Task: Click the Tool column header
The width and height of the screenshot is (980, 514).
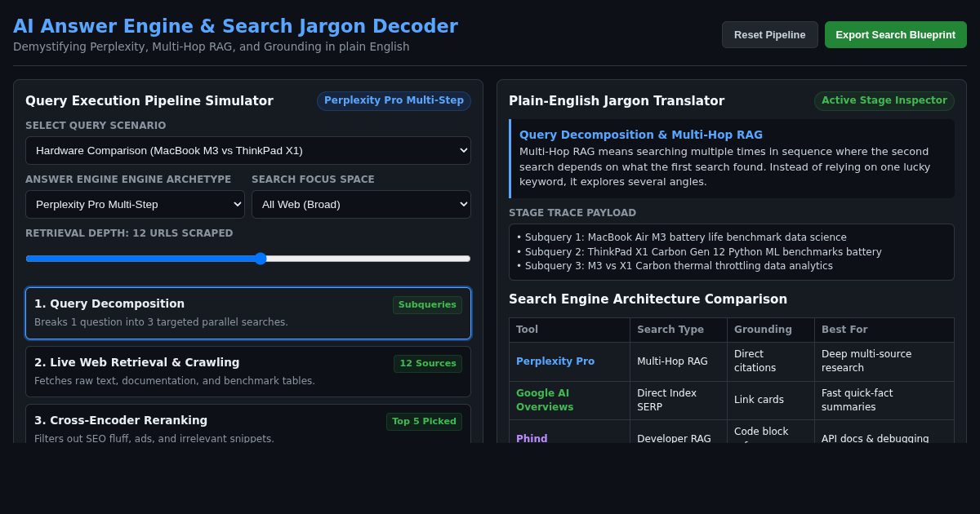Action: pyautogui.click(x=569, y=330)
